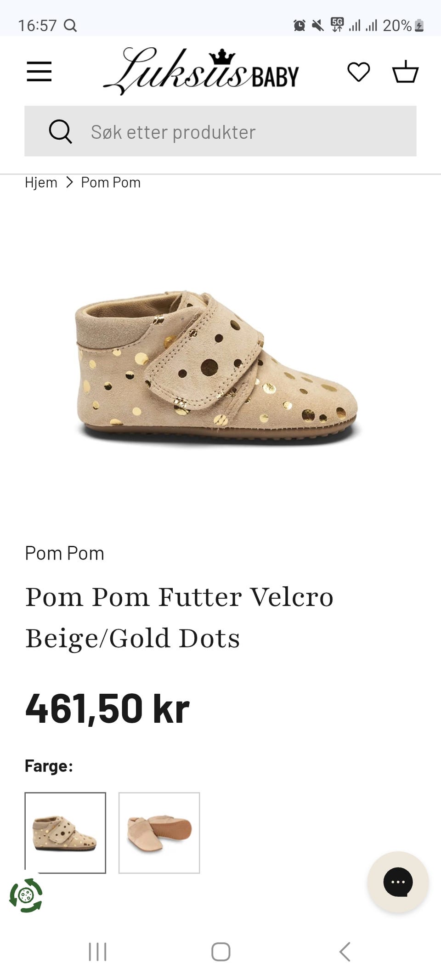Select the plain beige slipper color variant
The image size is (441, 980).
click(159, 833)
